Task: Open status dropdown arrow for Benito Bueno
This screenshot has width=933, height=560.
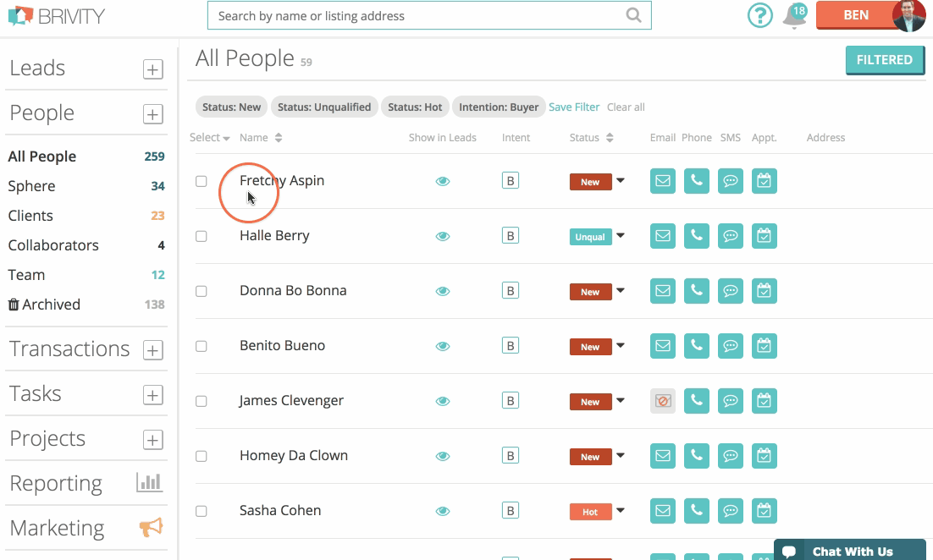Action: tap(621, 345)
